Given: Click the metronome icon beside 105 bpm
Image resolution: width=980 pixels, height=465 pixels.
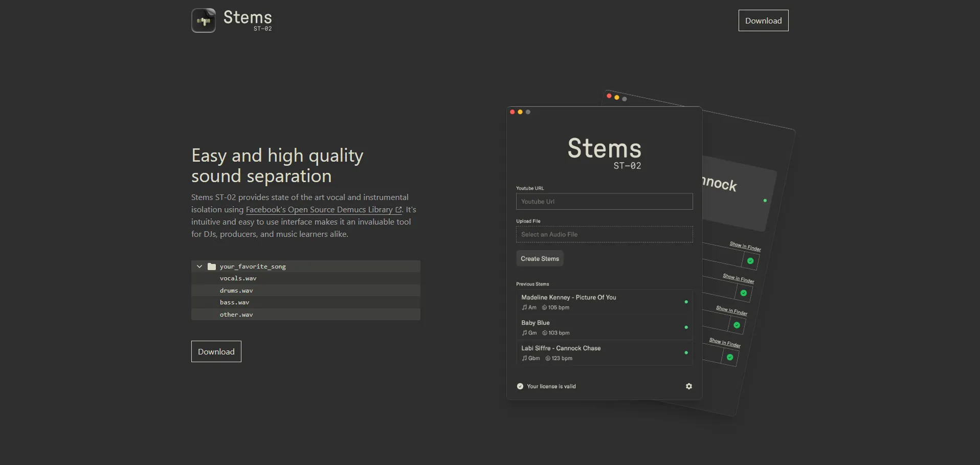Looking at the screenshot, I should point(544,307).
